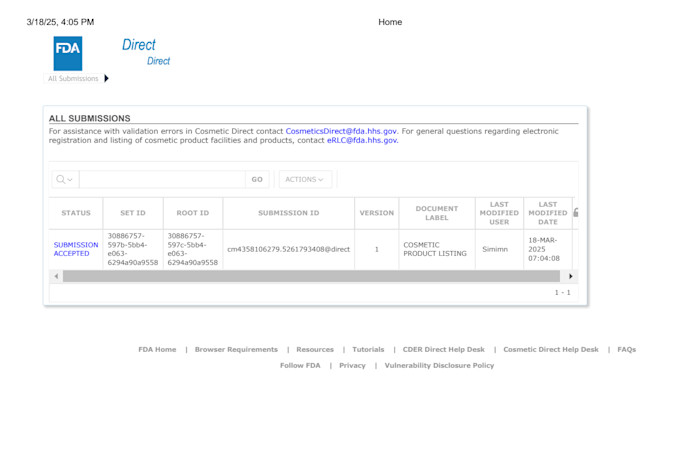
Task: Open the Actions dropdown menu
Action: coord(305,179)
